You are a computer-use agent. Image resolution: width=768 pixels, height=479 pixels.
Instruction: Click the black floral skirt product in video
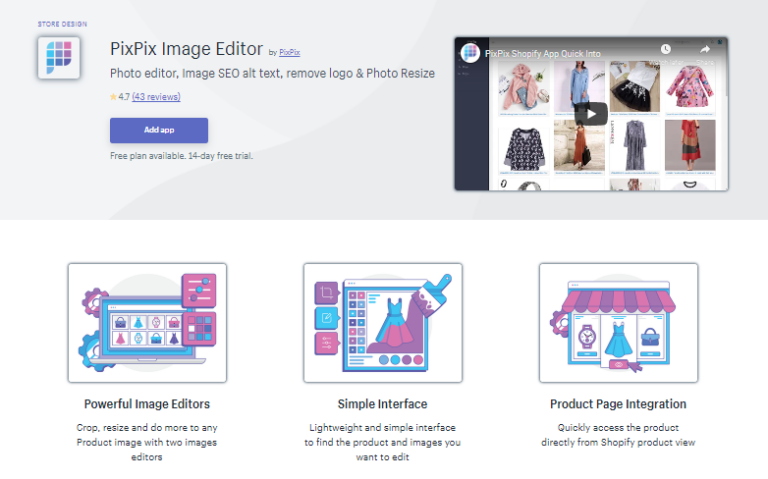coord(635,88)
